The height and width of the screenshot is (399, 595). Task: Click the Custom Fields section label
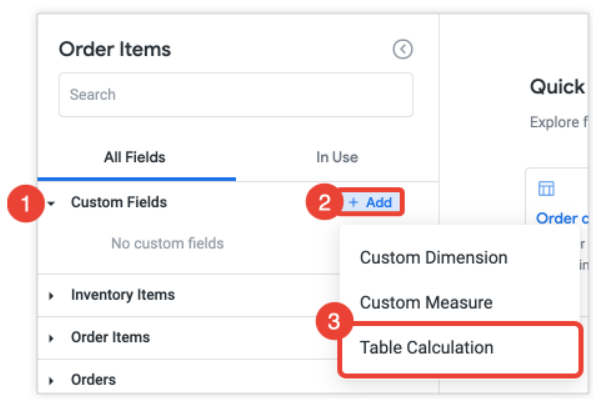pos(119,202)
